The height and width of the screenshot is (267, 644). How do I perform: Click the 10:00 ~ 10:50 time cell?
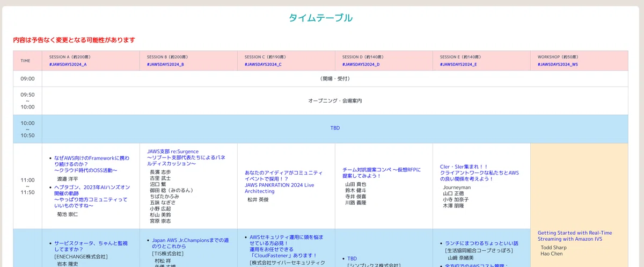pos(27,129)
